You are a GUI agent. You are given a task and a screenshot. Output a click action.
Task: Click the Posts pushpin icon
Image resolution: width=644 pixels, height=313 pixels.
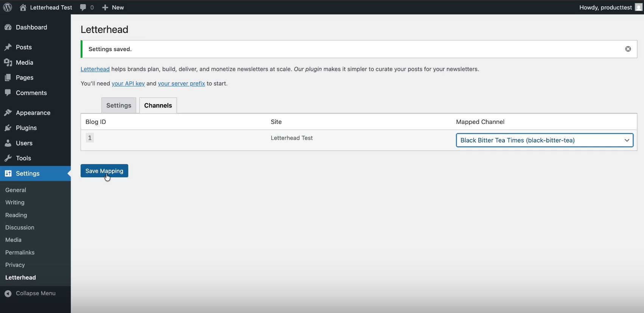pyautogui.click(x=8, y=47)
